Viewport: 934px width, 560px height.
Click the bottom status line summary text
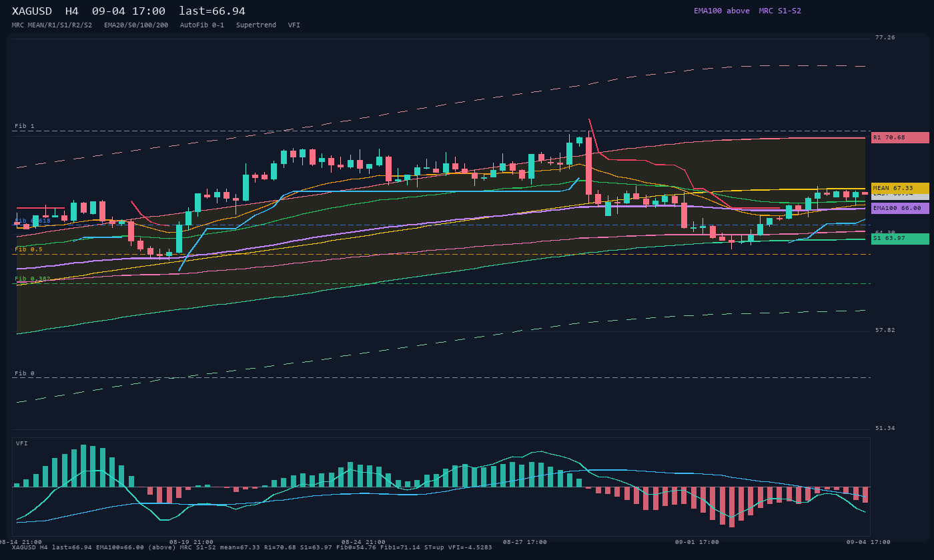click(x=252, y=547)
